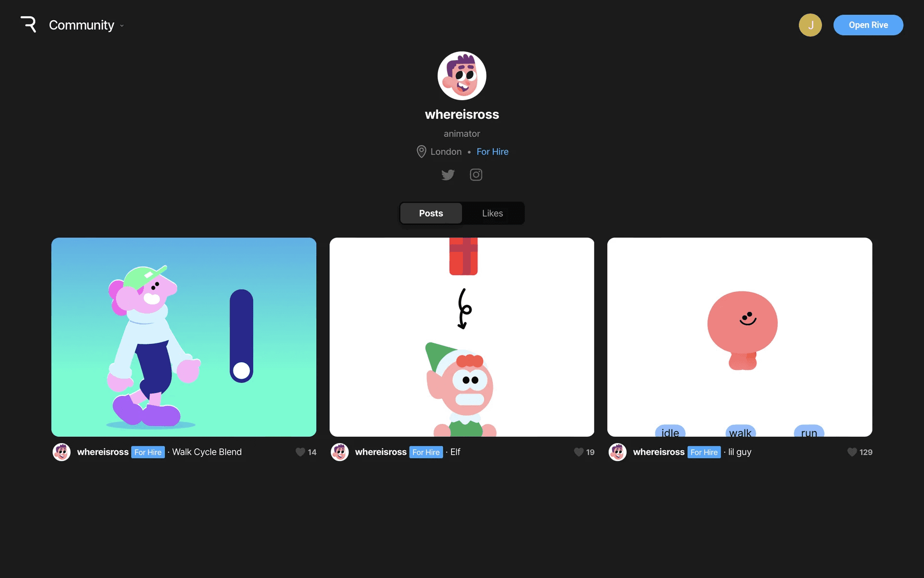The width and height of the screenshot is (924, 578).
Task: Select the run state in lil guy
Action: pyautogui.click(x=809, y=432)
